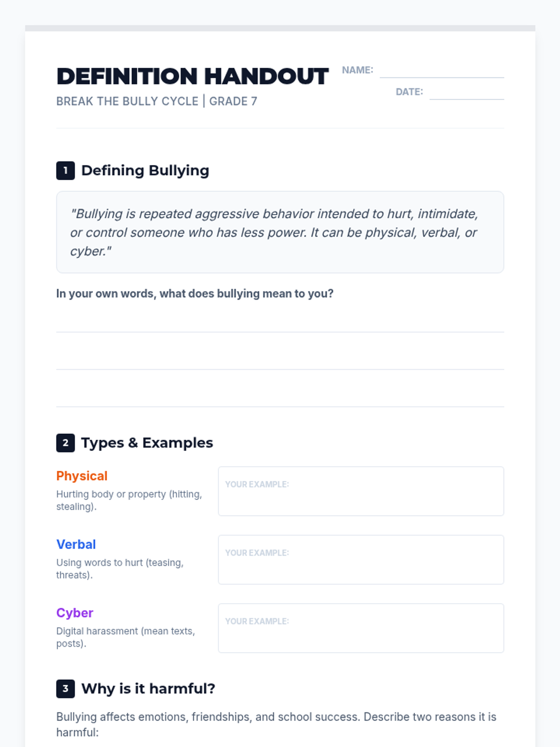The width and height of the screenshot is (560, 747).
Task: Click the Cyber example box
Action: click(x=361, y=628)
